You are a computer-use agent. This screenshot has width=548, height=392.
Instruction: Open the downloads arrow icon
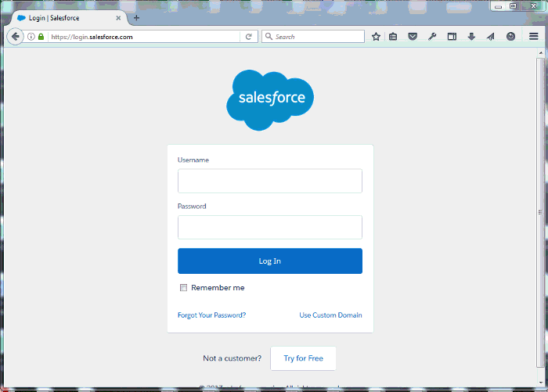tap(471, 37)
